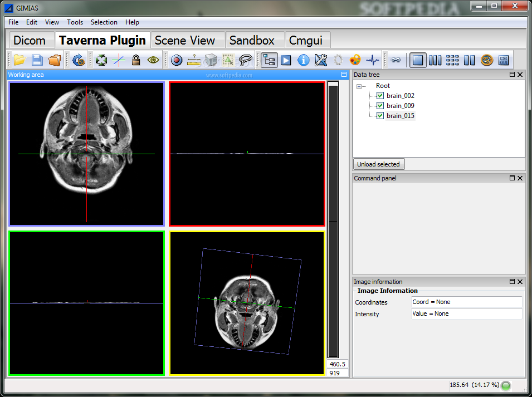Maximize the Image information panel
This screenshot has height=397, width=532.
pos(512,281)
